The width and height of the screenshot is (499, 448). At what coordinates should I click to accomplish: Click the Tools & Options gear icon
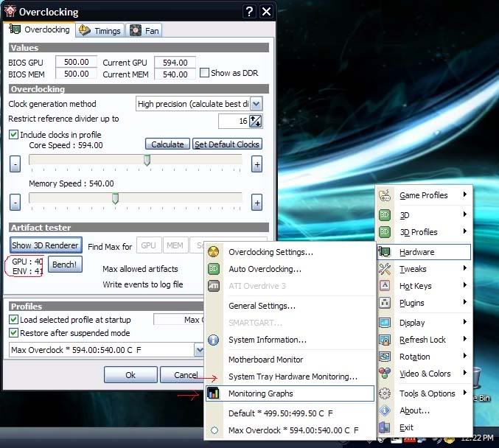click(x=385, y=393)
